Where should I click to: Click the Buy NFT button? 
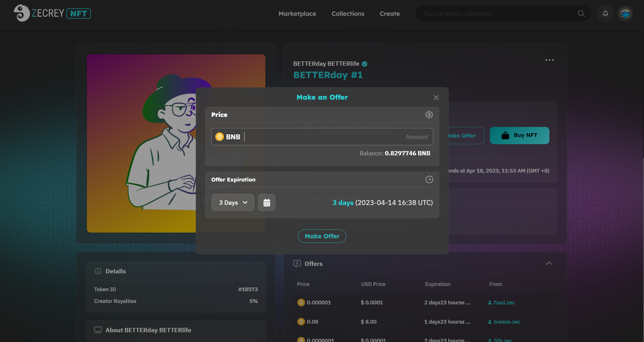click(519, 135)
